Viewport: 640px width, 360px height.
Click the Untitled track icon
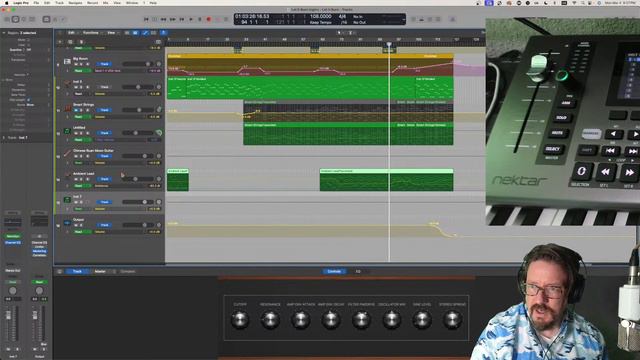67,131
